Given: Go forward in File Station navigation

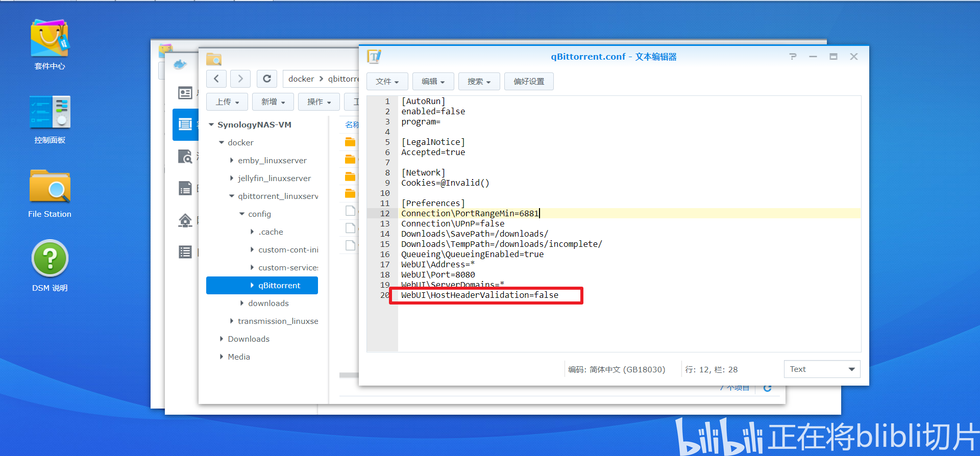Looking at the screenshot, I should [x=240, y=79].
